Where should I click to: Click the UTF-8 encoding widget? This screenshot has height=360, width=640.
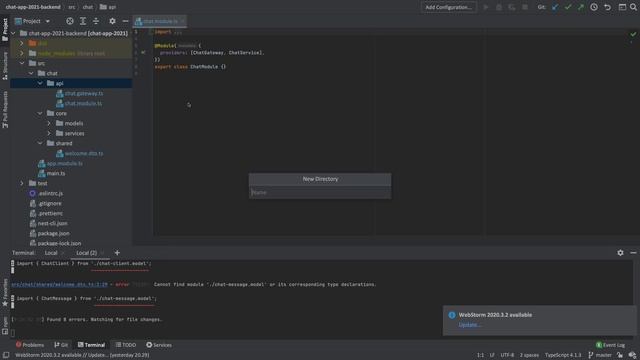click(507, 355)
